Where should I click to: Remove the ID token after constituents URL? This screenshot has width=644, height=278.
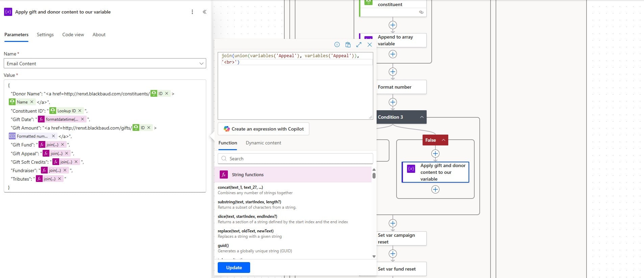167,93
